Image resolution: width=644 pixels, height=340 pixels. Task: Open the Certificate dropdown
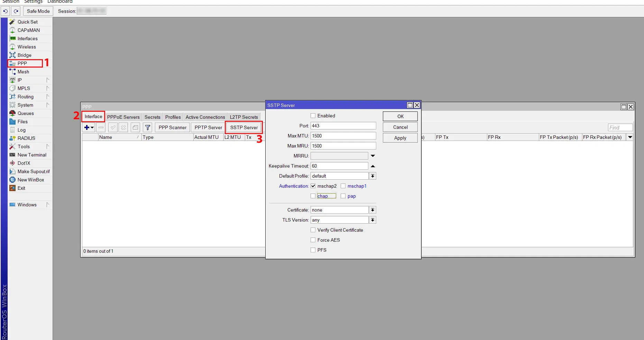(x=372, y=210)
